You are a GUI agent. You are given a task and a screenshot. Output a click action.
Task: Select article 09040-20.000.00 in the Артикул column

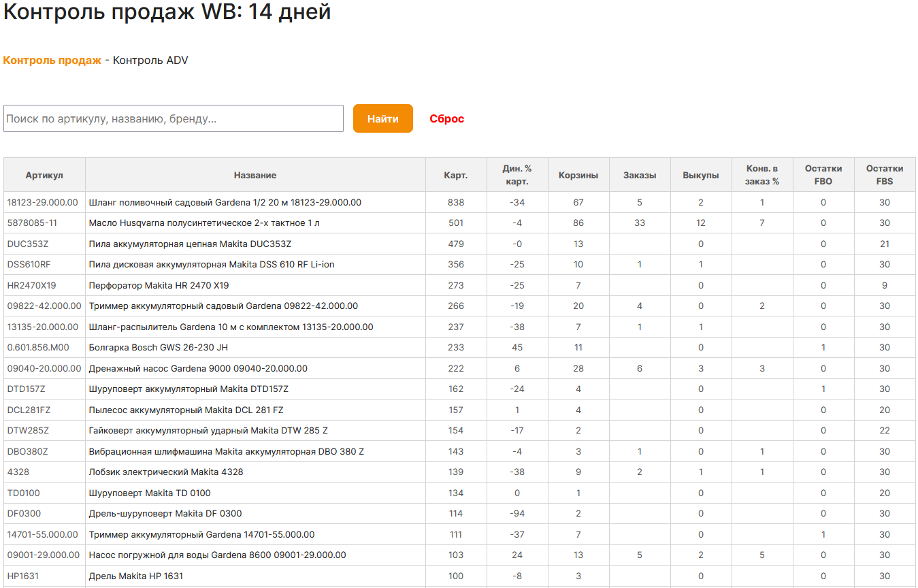click(44, 368)
